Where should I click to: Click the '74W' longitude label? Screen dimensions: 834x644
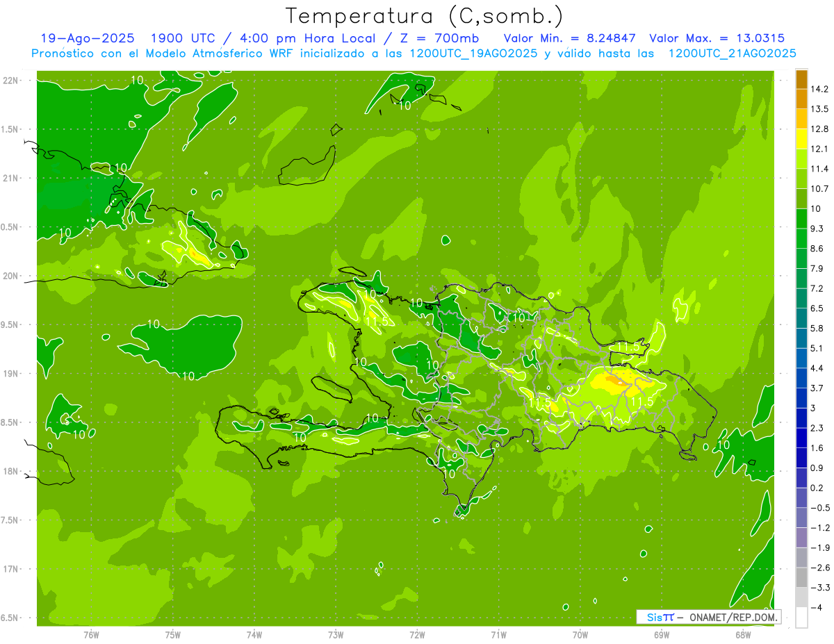(254, 634)
